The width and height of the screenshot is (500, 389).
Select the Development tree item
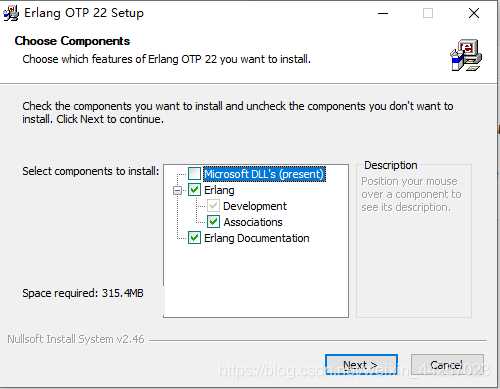(x=255, y=206)
